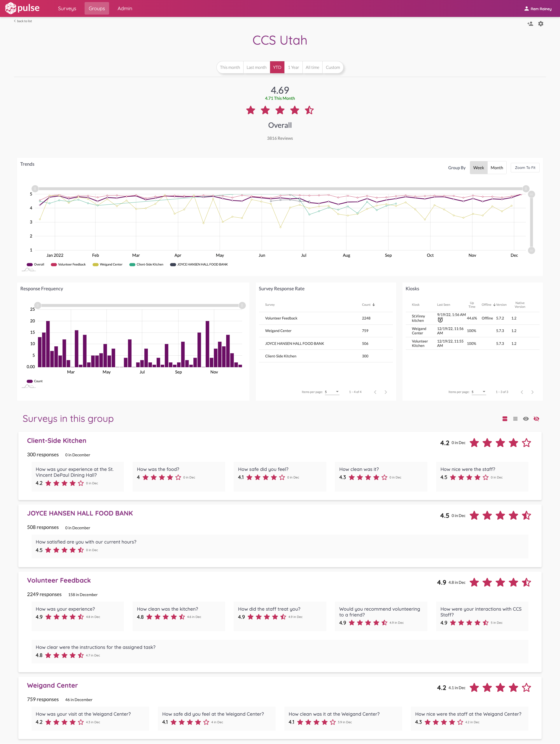Open the Surveys navigation menu
Image resolution: width=560 pixels, height=744 pixels.
pos(66,8)
